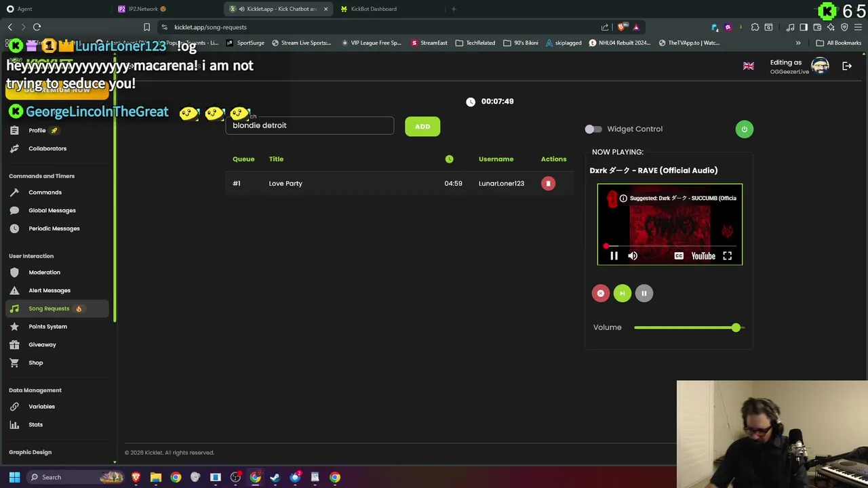This screenshot has height=488, width=868.
Task: Click the Points System stack icon
Action: 14,327
